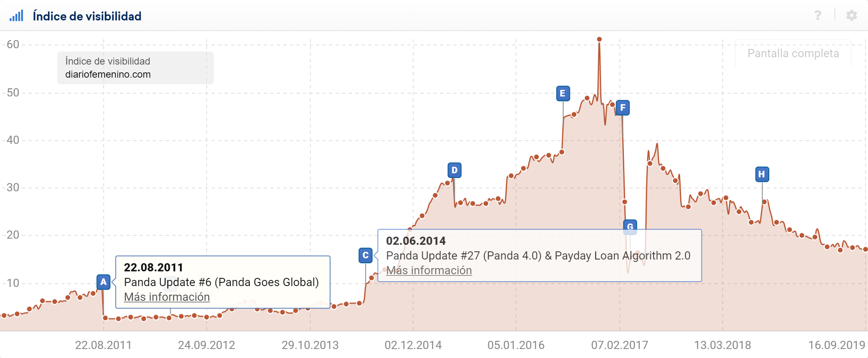Click the Índice de visibilidad title
The height and width of the screenshot is (358, 868).
(87, 16)
